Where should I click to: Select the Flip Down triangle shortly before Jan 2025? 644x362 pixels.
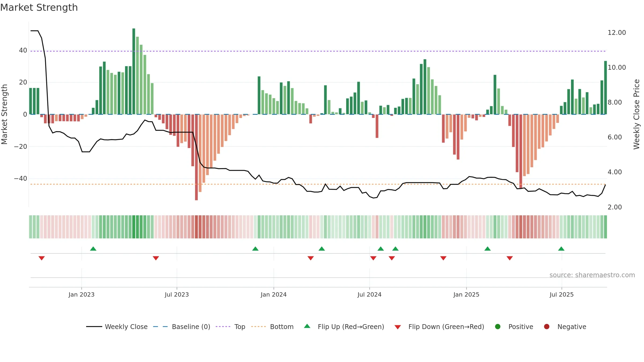[443, 258]
